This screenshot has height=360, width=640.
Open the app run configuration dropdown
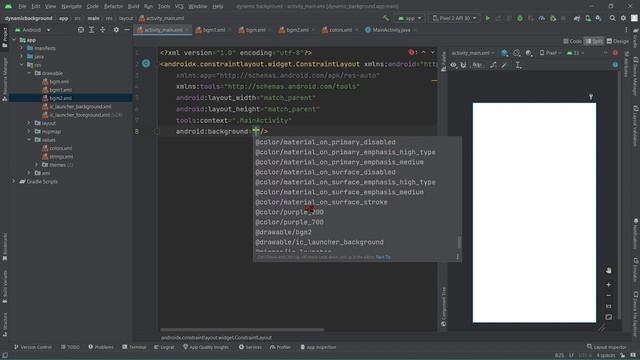(x=410, y=18)
